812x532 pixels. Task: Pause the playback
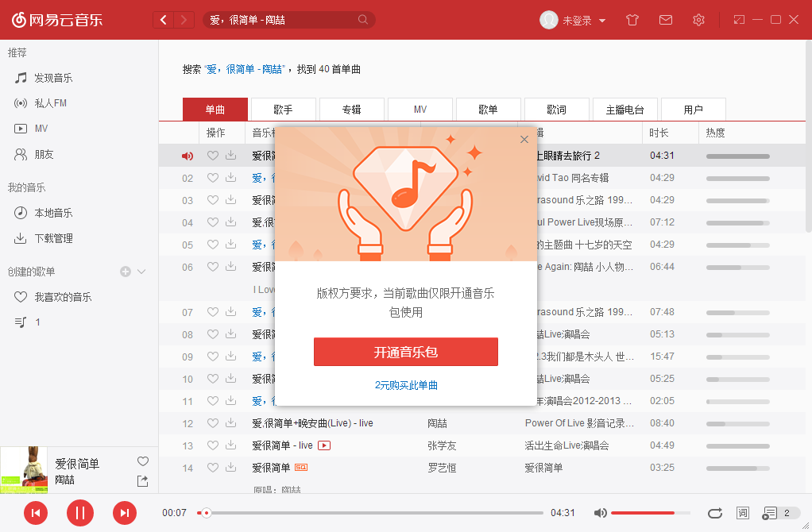pyautogui.click(x=80, y=513)
